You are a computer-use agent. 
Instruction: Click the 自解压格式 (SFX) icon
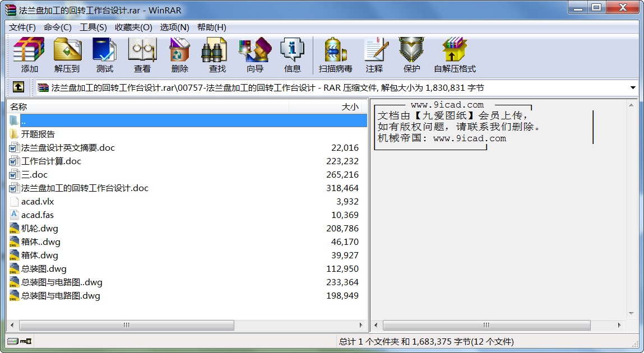tap(454, 55)
